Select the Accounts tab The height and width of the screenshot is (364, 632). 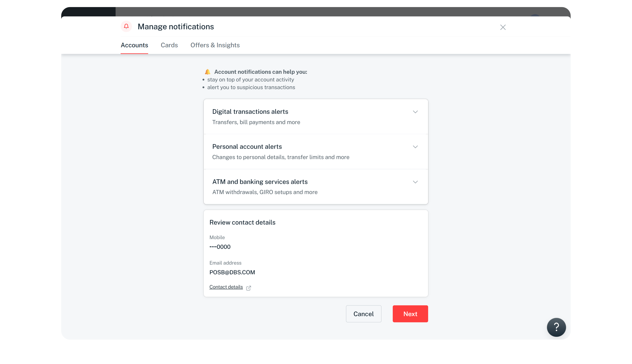coord(134,45)
